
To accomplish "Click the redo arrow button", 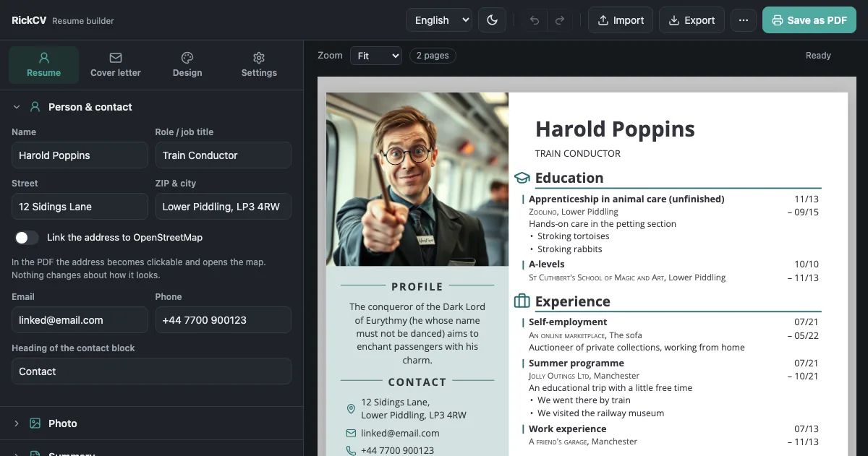I will point(559,20).
